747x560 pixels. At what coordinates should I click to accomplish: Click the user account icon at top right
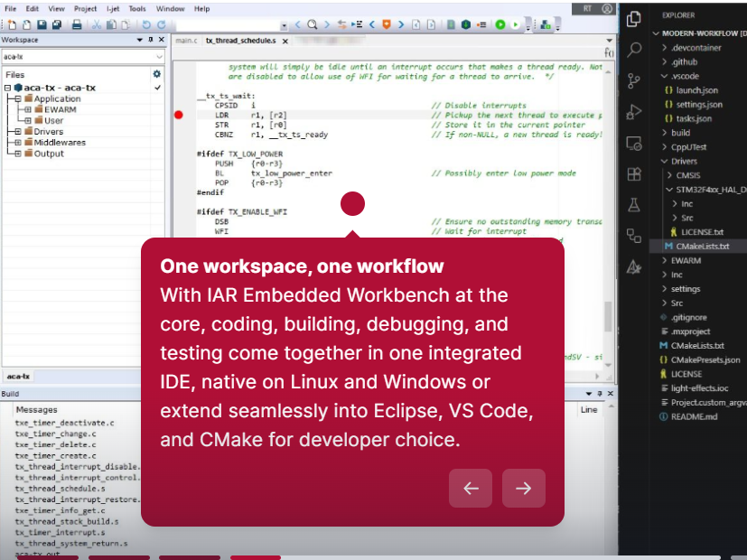pyautogui.click(x=606, y=8)
